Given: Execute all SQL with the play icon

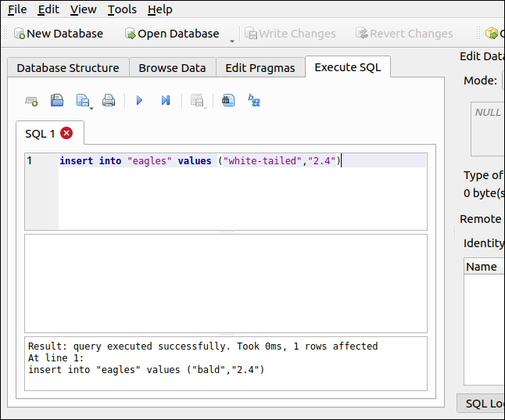Looking at the screenshot, I should (x=139, y=100).
